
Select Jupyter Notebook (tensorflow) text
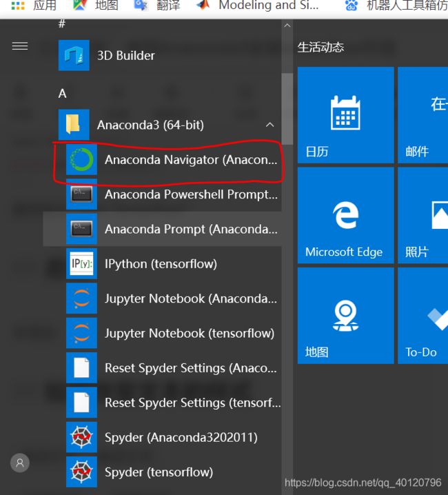coord(190,334)
